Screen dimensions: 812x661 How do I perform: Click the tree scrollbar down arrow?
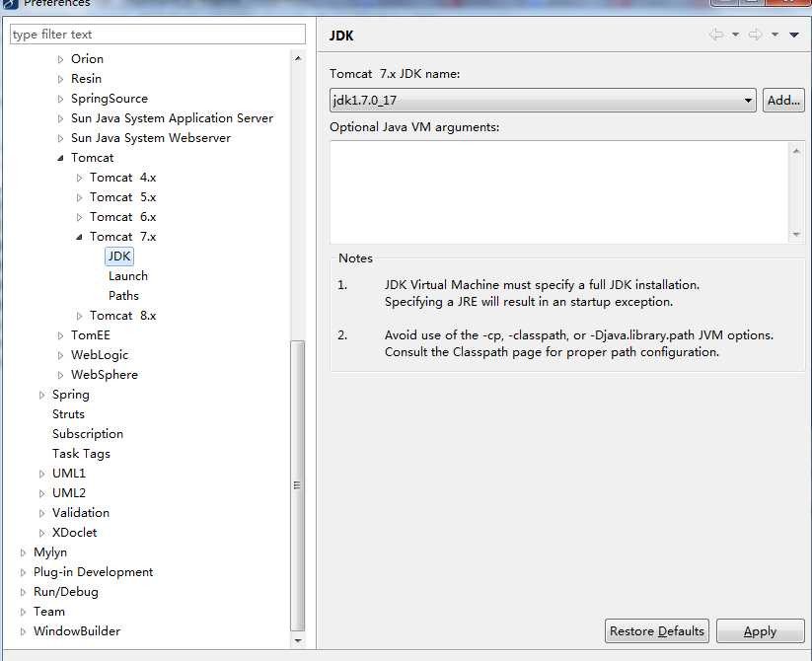[298, 640]
